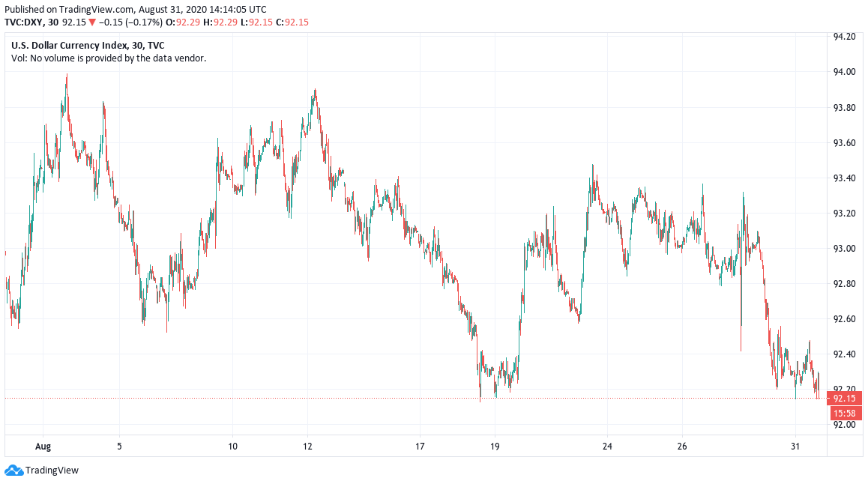868x484 pixels.
Task: Click the 92.40 price axis label
Action: click(x=844, y=354)
